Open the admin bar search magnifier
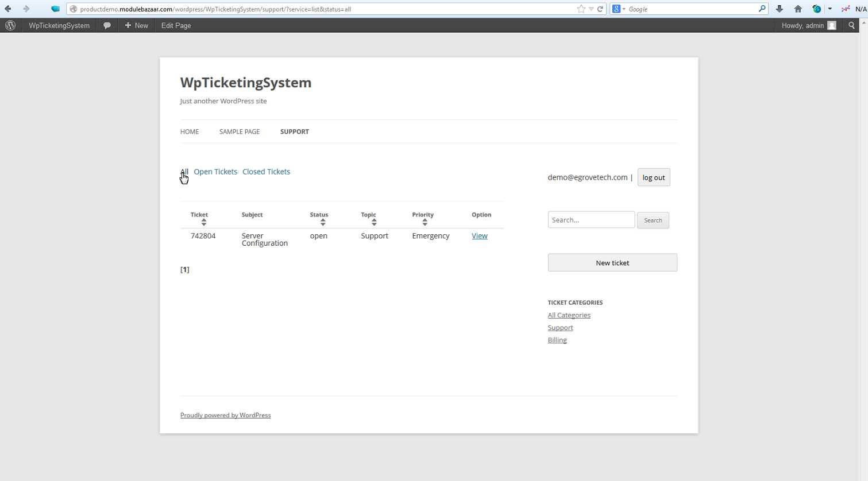 (851, 25)
